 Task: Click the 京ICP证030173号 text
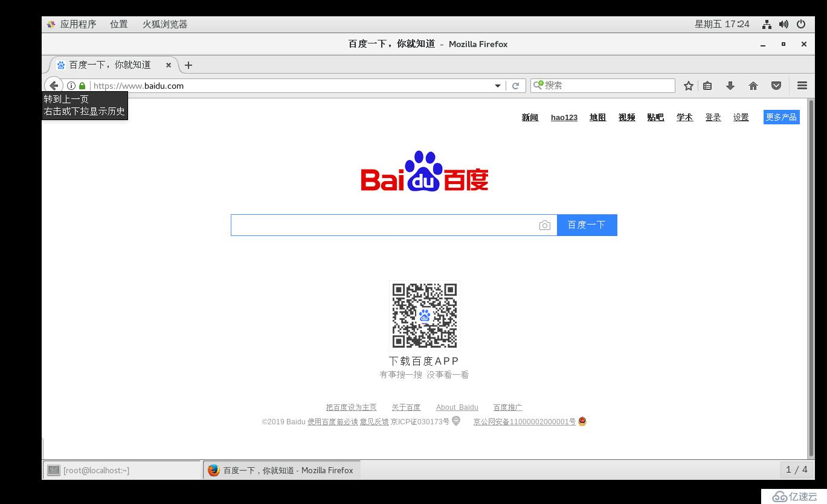coord(420,422)
